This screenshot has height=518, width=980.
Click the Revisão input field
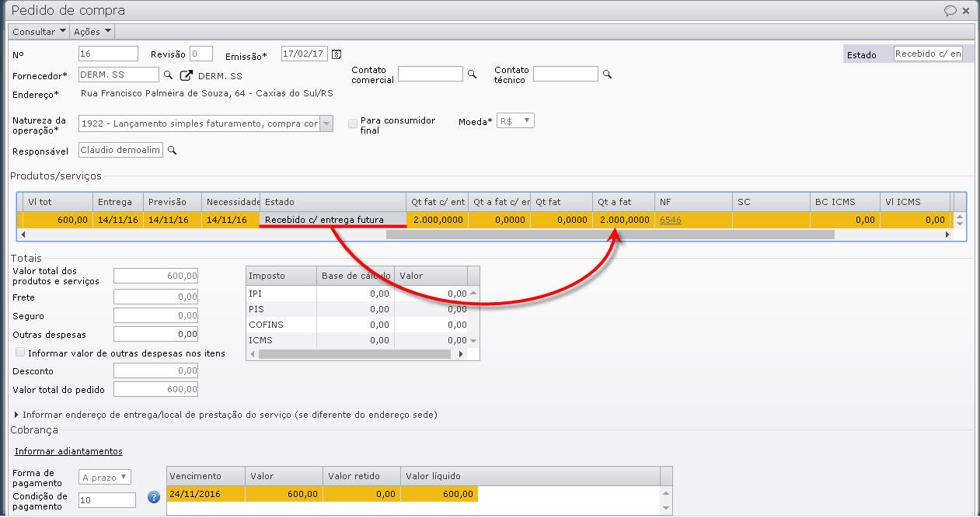[x=201, y=54]
